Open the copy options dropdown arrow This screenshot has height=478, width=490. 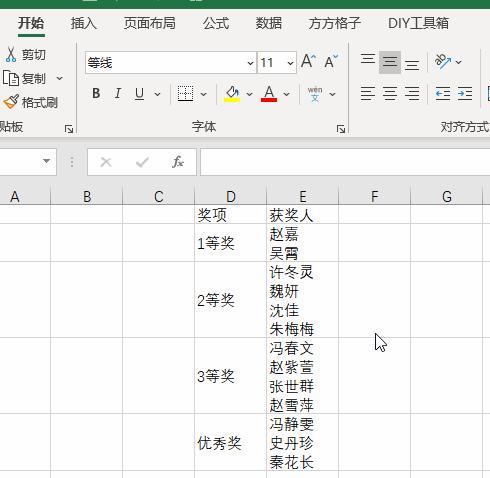(59, 79)
